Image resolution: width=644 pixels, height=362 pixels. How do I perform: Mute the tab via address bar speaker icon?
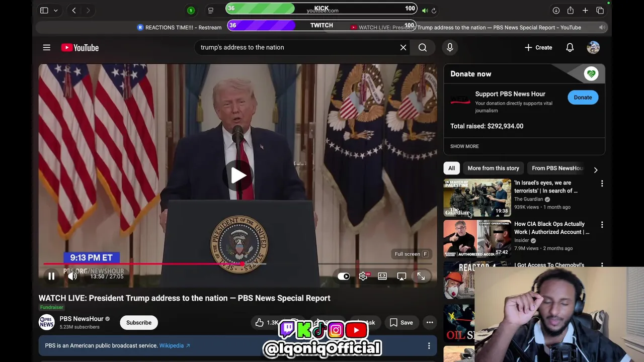(425, 10)
